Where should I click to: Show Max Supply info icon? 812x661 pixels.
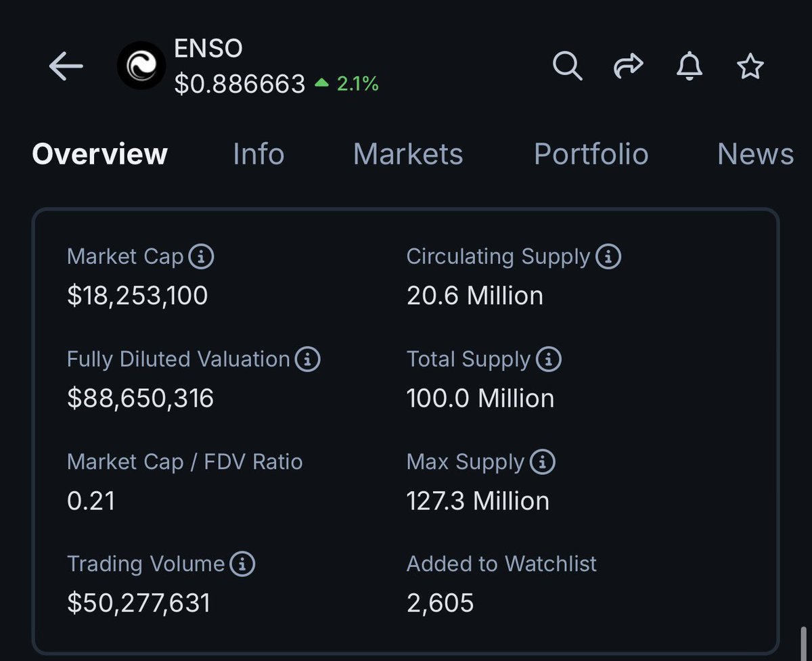pyautogui.click(x=542, y=462)
